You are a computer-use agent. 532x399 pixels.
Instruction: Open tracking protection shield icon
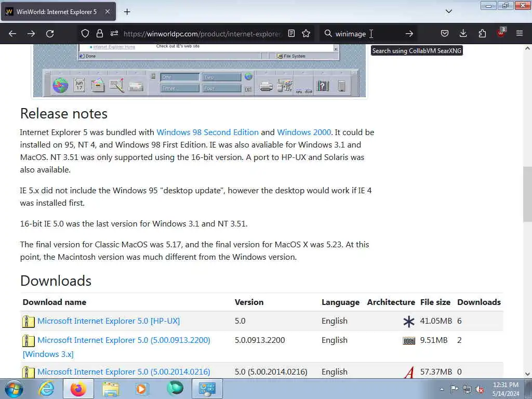point(85,34)
